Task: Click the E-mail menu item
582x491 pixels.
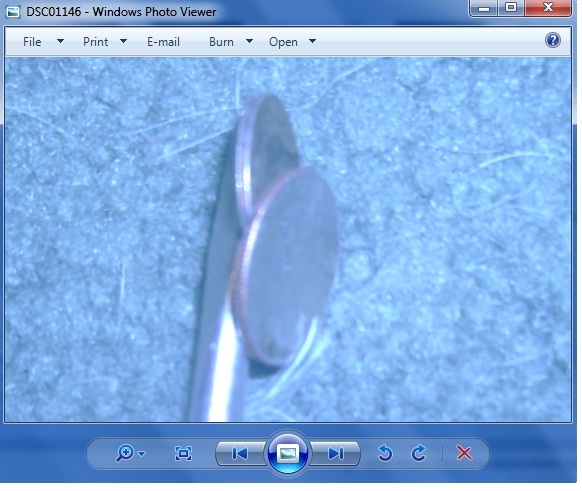Action: click(163, 42)
